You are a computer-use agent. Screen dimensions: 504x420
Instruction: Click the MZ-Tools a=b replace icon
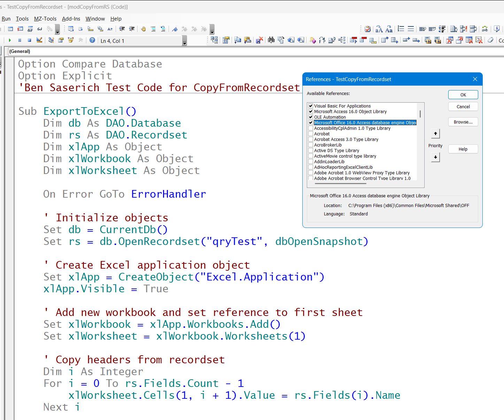point(485,29)
